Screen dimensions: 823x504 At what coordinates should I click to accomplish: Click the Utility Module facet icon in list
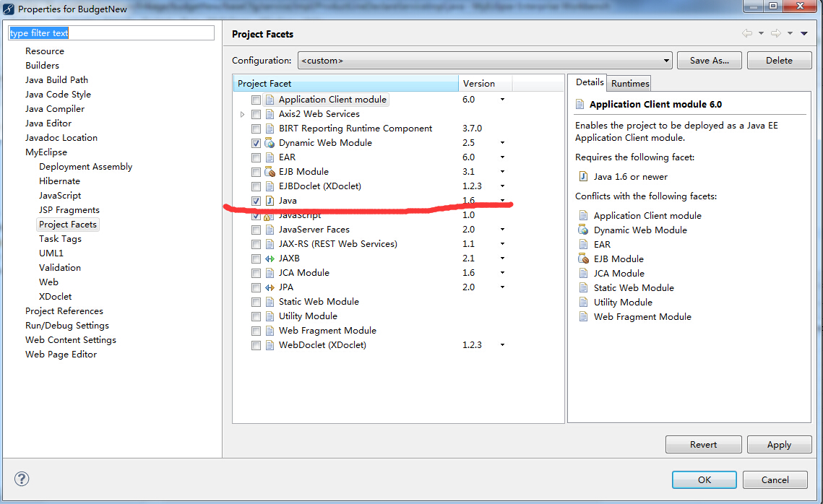[270, 316]
